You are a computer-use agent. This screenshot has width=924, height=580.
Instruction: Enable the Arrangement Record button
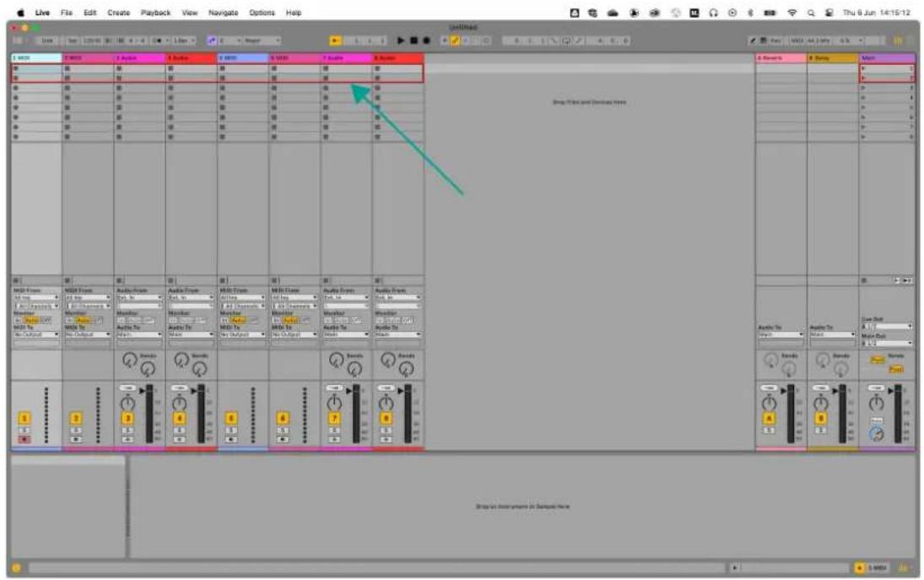tap(427, 41)
